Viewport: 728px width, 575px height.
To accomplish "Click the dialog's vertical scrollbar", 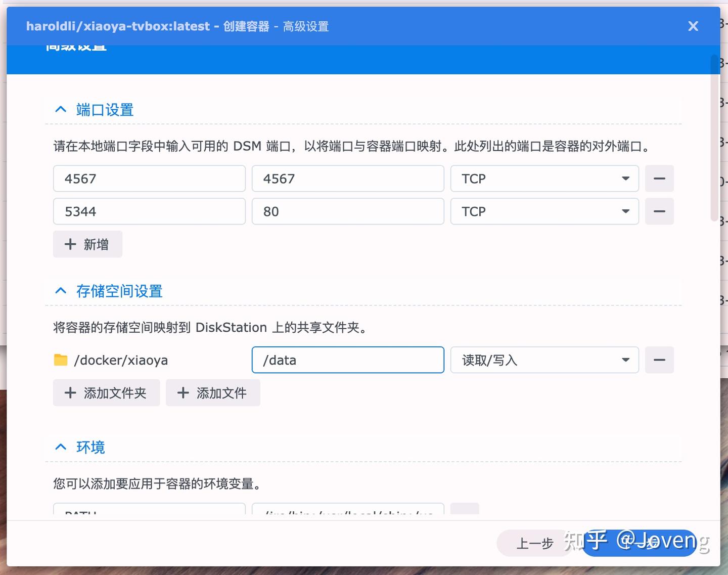I will (x=715, y=138).
